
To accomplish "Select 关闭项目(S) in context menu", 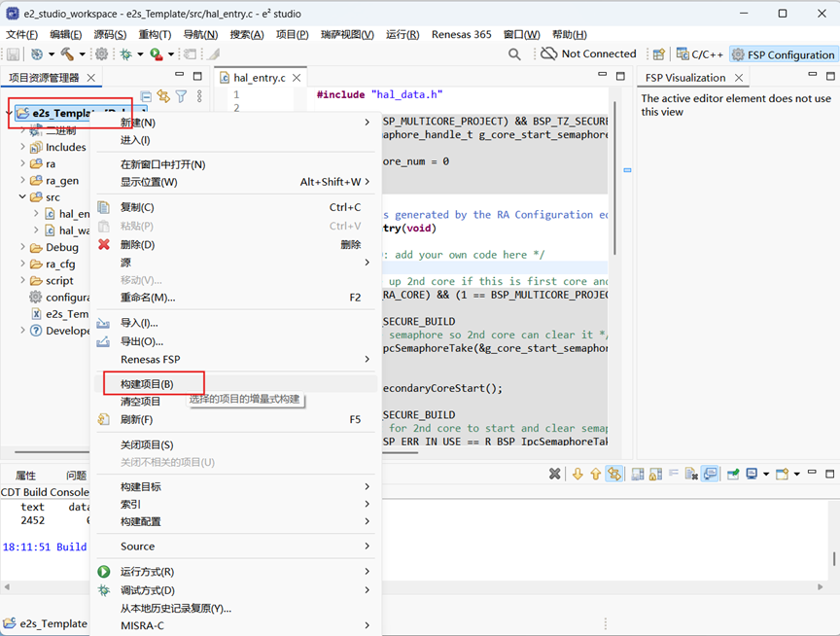I will [x=236, y=445].
